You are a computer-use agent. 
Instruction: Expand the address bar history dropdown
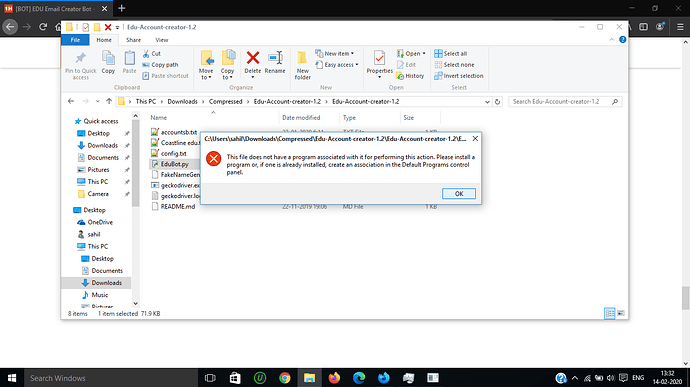(487, 102)
